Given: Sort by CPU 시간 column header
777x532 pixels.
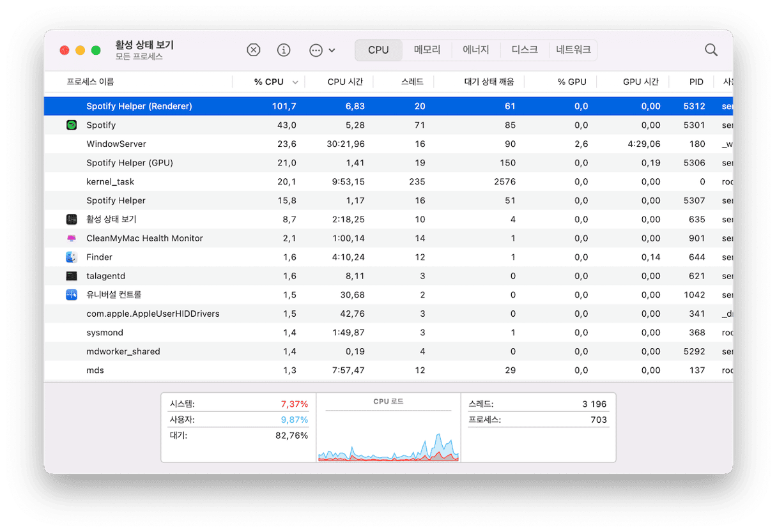Looking at the screenshot, I should pyautogui.click(x=345, y=82).
